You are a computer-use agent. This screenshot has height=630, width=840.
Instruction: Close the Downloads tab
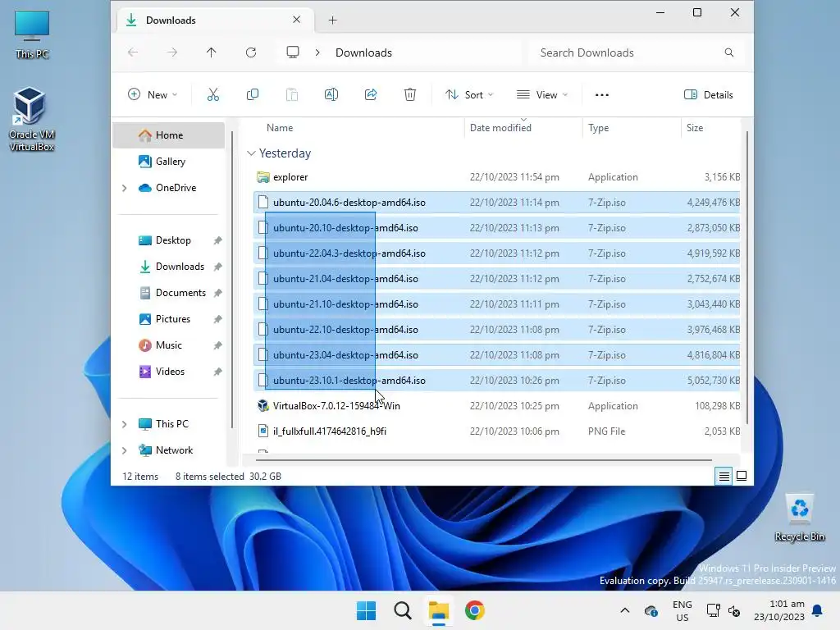point(296,20)
